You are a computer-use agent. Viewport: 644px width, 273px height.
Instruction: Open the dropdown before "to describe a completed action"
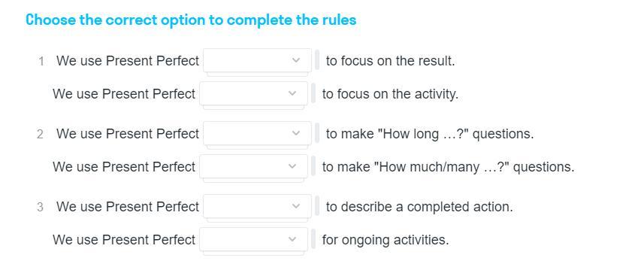pyautogui.click(x=257, y=206)
